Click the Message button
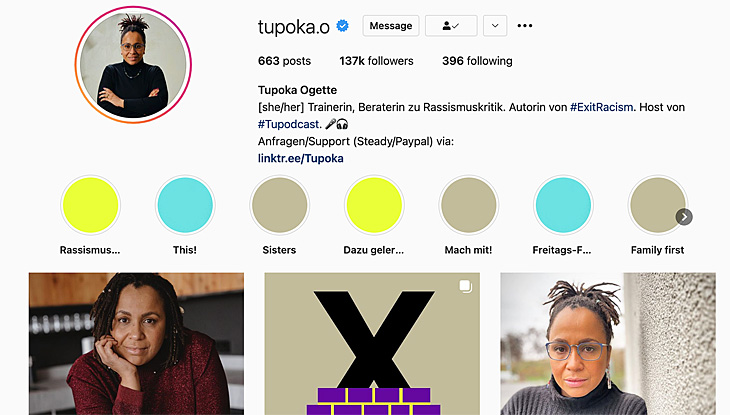Image resolution: width=730 pixels, height=415 pixels. (x=391, y=26)
